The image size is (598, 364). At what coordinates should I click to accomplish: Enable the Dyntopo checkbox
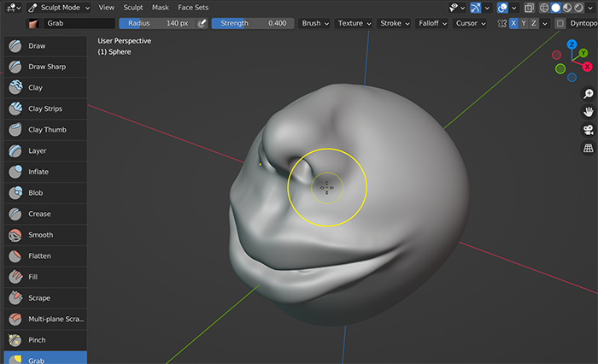560,24
